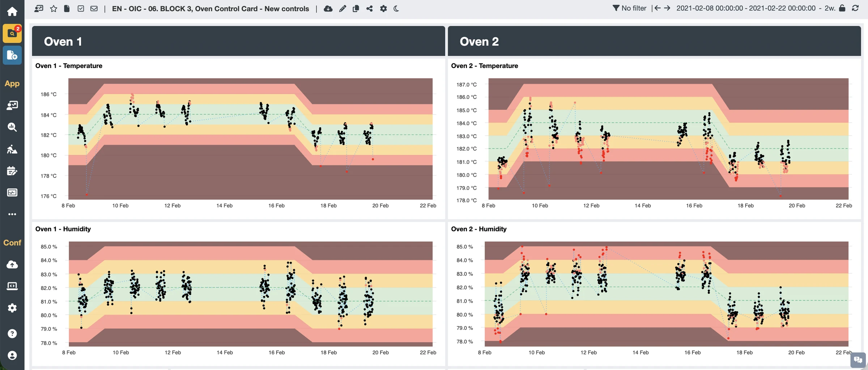The image size is (868, 370).
Task: Open the user account profile icon
Action: coord(12,356)
